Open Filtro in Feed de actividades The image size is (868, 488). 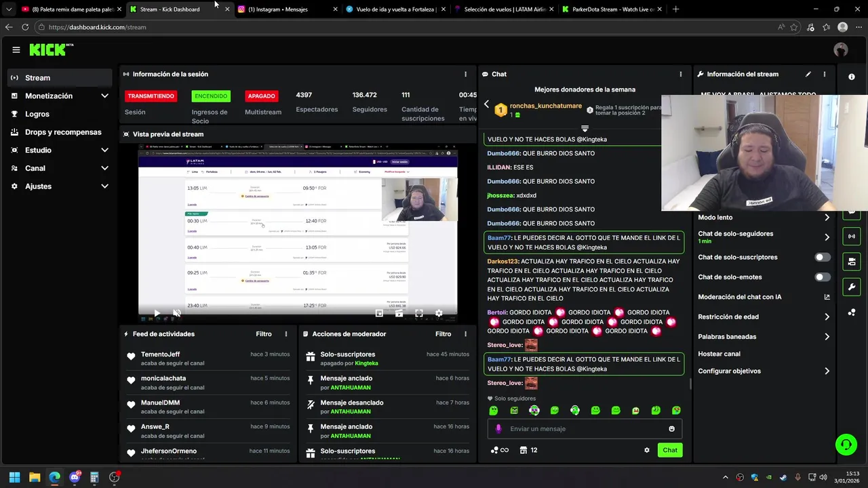point(264,334)
